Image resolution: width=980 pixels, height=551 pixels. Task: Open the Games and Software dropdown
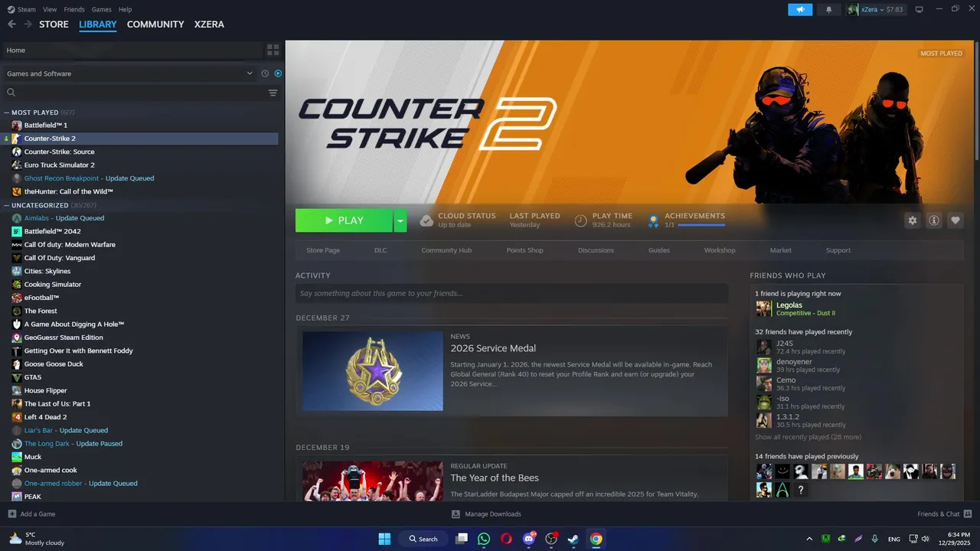click(x=129, y=73)
